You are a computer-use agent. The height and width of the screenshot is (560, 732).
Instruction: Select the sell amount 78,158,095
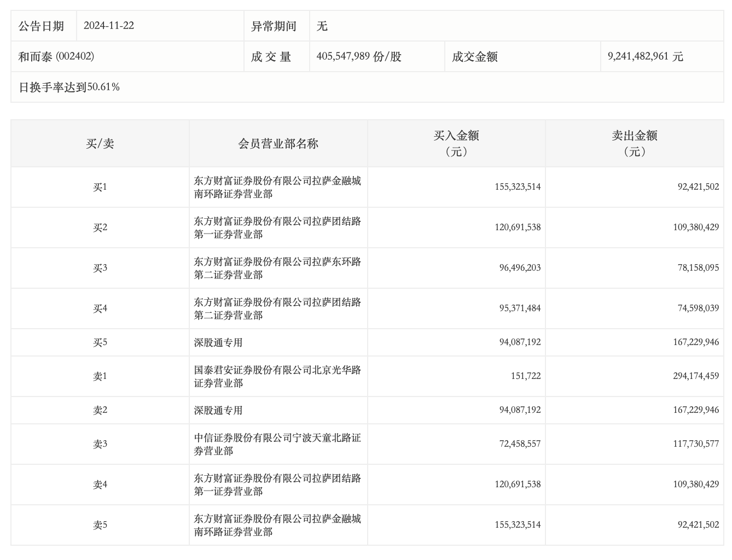point(698,268)
